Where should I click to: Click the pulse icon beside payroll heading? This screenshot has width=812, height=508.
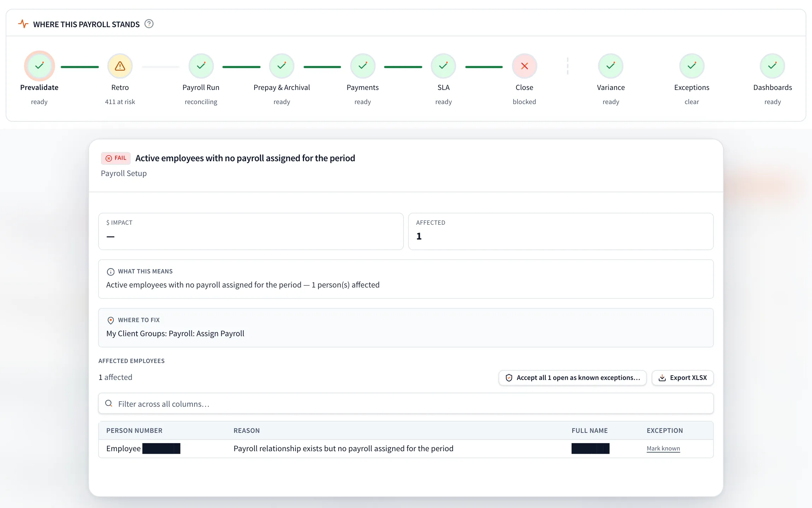click(23, 24)
